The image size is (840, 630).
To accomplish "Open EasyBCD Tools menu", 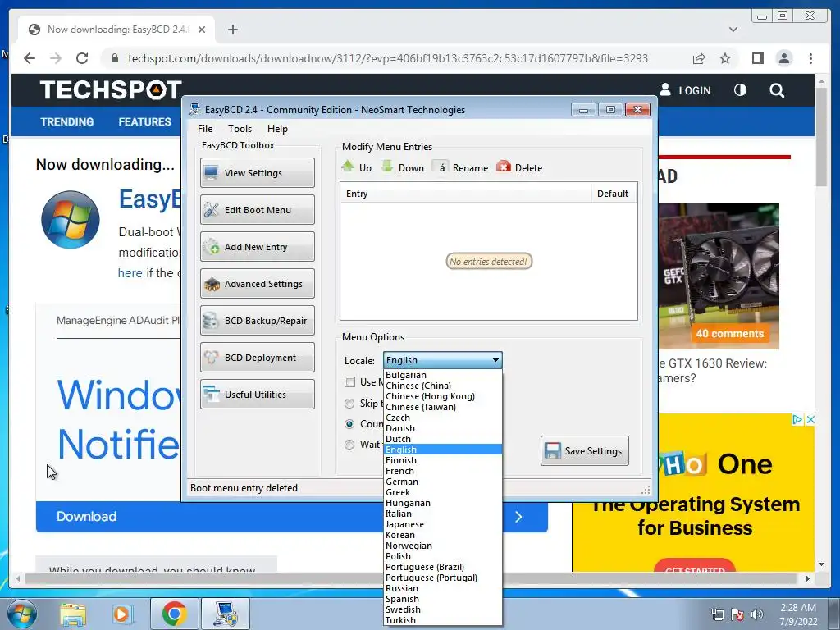I will (x=240, y=129).
